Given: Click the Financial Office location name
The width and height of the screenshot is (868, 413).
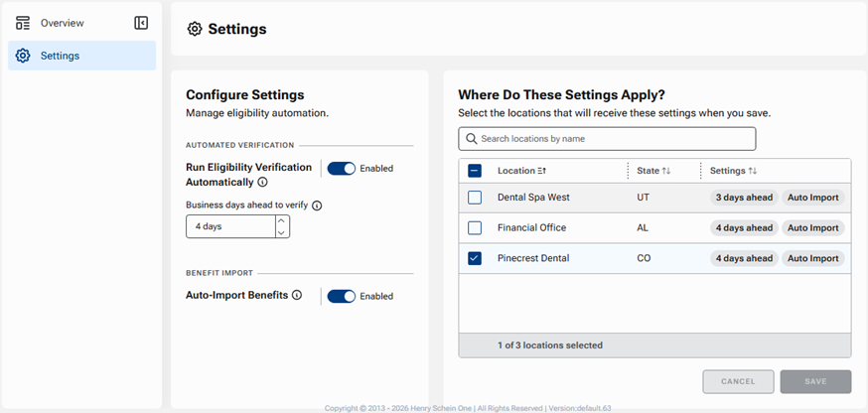Looking at the screenshot, I should click(x=532, y=227).
